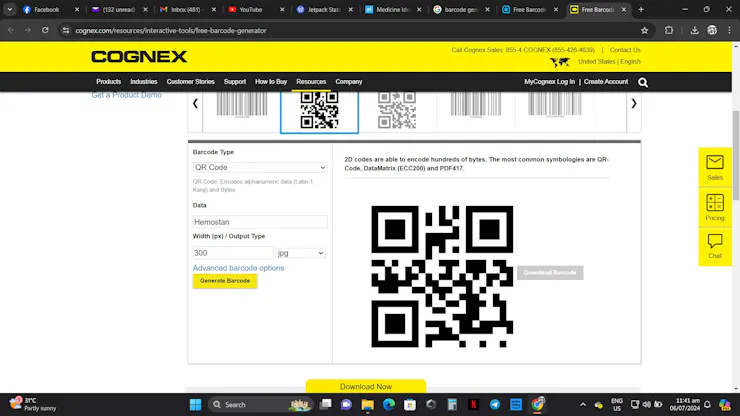740x416 pixels.
Task: Click the page vertical scrollbar
Action: pos(736,156)
